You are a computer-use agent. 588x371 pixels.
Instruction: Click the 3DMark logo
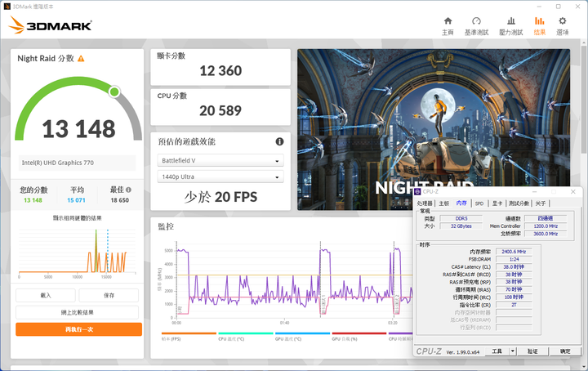coord(50,25)
